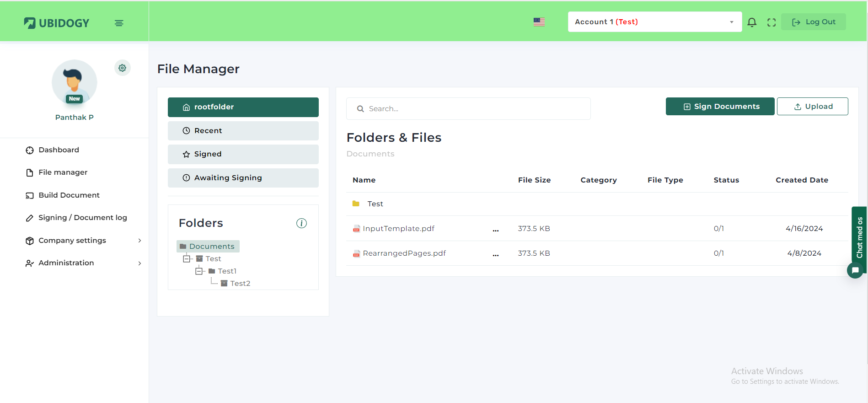Collapse the Test folder tree node

point(187,259)
